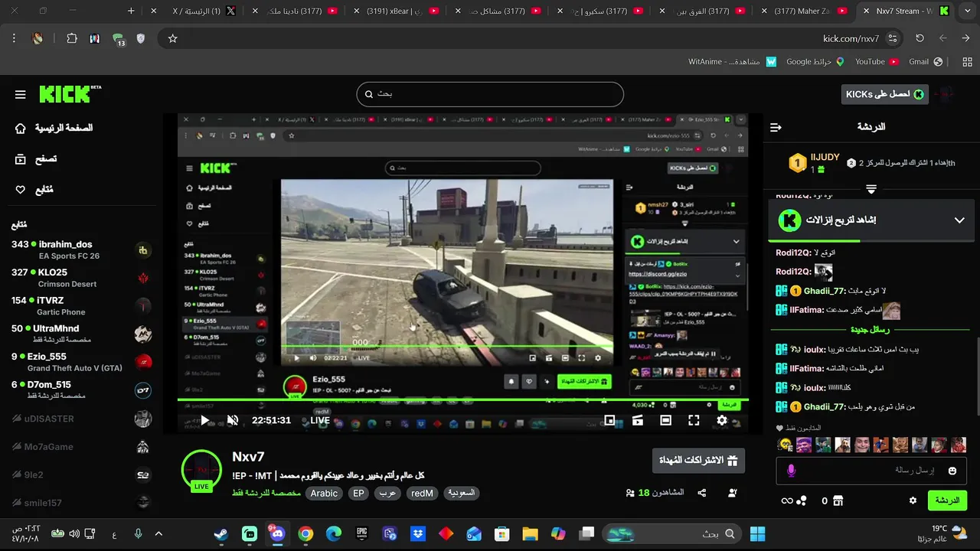
Task: Select the redM tag
Action: (x=422, y=494)
